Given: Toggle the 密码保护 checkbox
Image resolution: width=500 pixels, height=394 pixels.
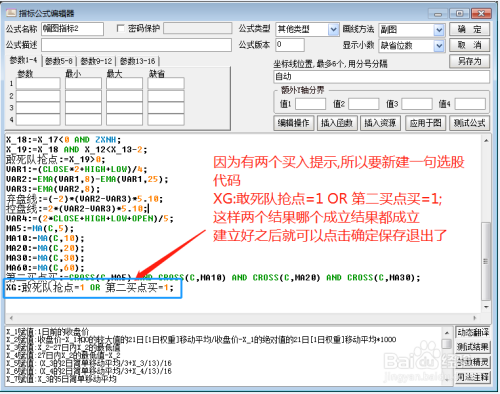Looking at the screenshot, I should click(x=121, y=29).
